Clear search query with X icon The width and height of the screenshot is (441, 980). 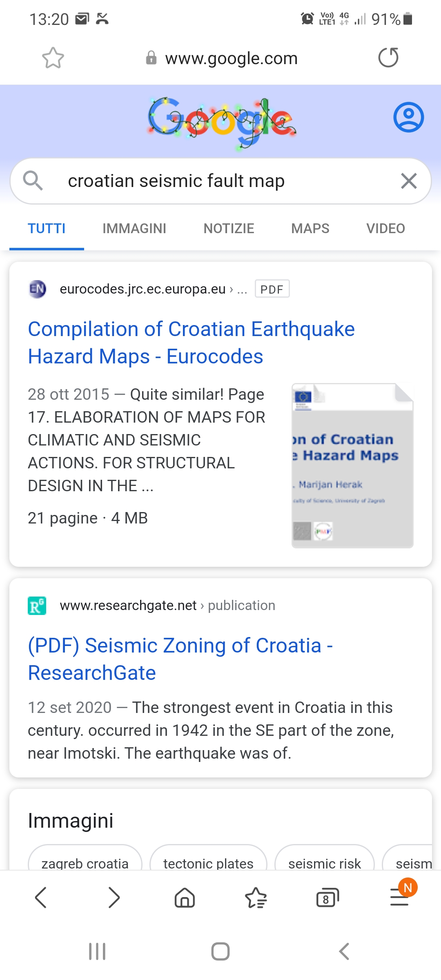click(x=409, y=181)
